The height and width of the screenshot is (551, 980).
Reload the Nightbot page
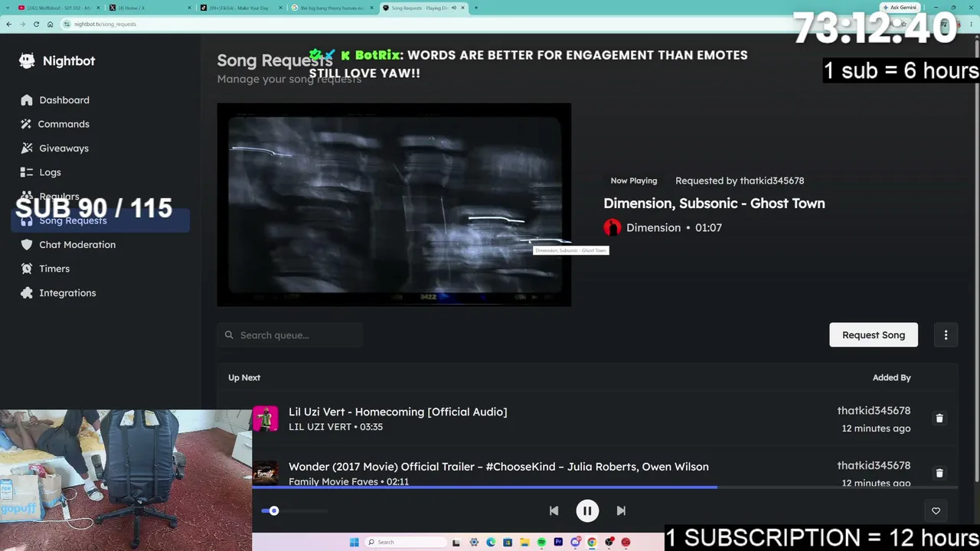[x=36, y=24]
